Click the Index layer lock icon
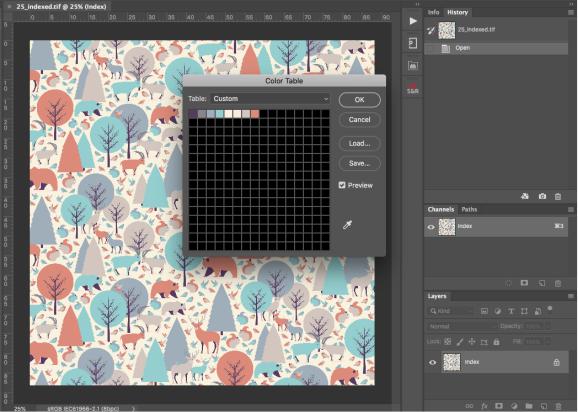Image resolution: width=578 pixels, height=412 pixels. 557,362
